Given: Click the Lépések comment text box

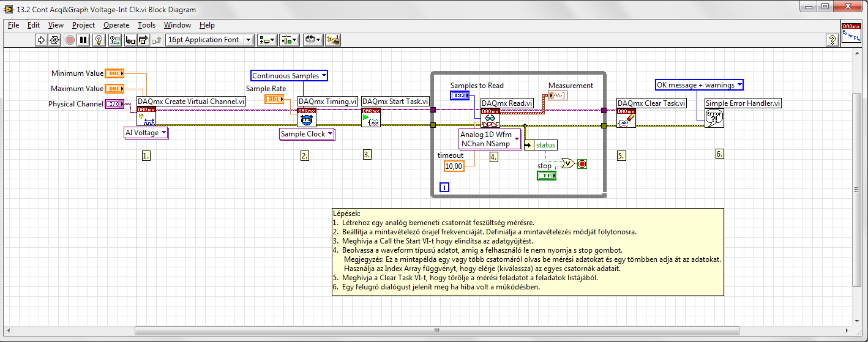Looking at the screenshot, I should click(x=527, y=251).
